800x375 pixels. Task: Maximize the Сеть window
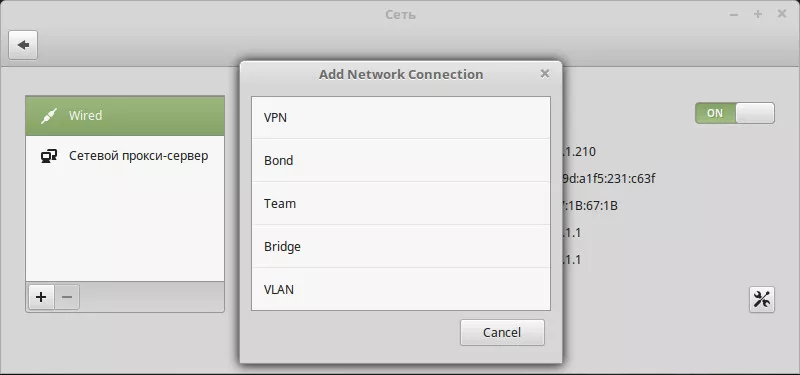tap(758, 15)
